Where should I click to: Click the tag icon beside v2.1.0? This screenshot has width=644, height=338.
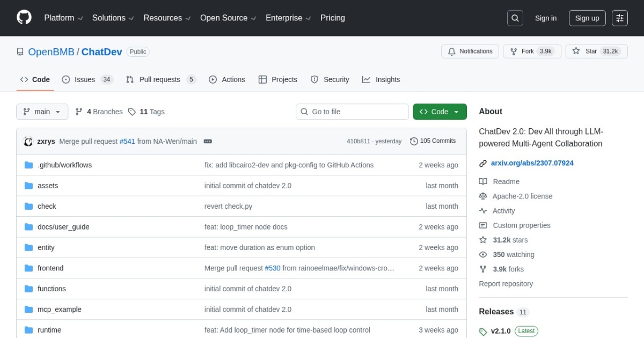(485, 331)
